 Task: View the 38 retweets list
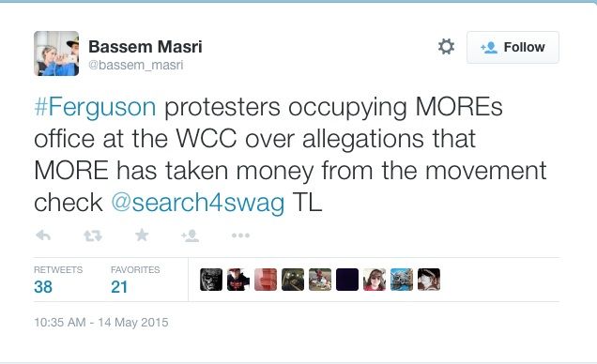(58, 280)
